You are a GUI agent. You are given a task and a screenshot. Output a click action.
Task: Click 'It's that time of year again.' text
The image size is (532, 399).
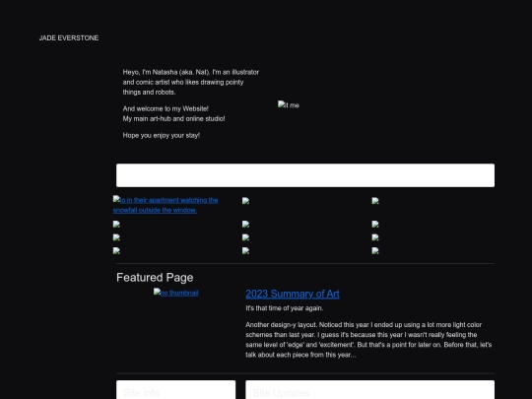[285, 308]
